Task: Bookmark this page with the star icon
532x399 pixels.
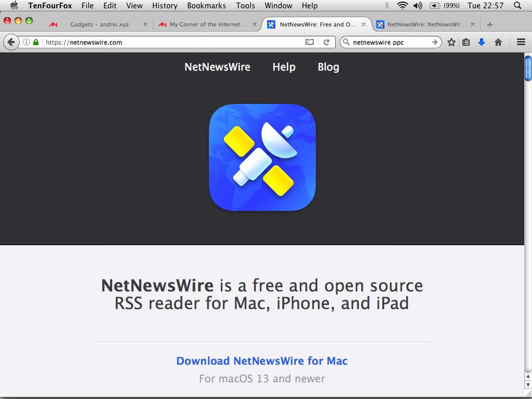Action: tap(451, 42)
